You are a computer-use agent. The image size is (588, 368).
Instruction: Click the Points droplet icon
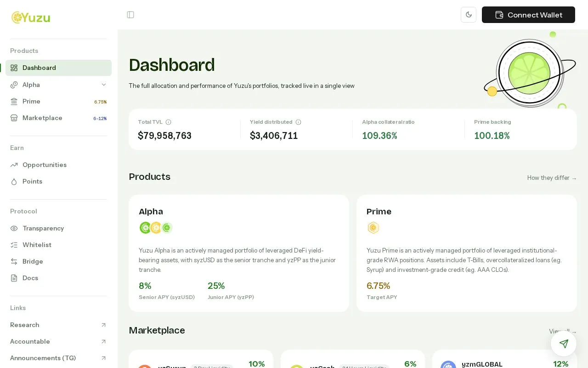coord(14,181)
